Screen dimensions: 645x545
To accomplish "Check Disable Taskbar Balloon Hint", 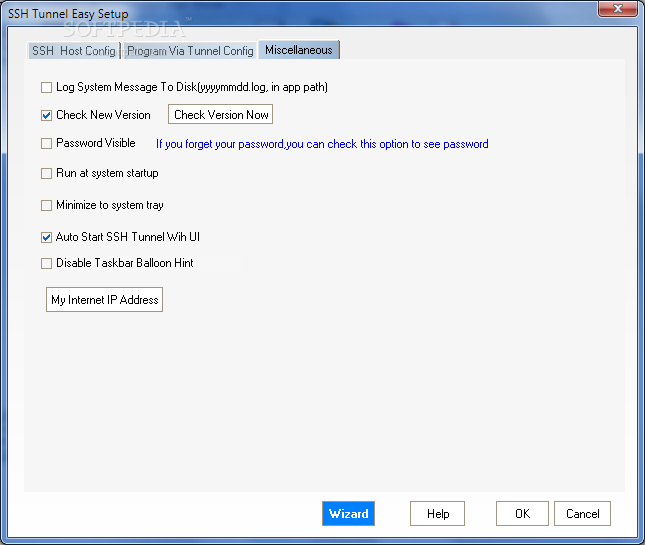I will pos(46,263).
